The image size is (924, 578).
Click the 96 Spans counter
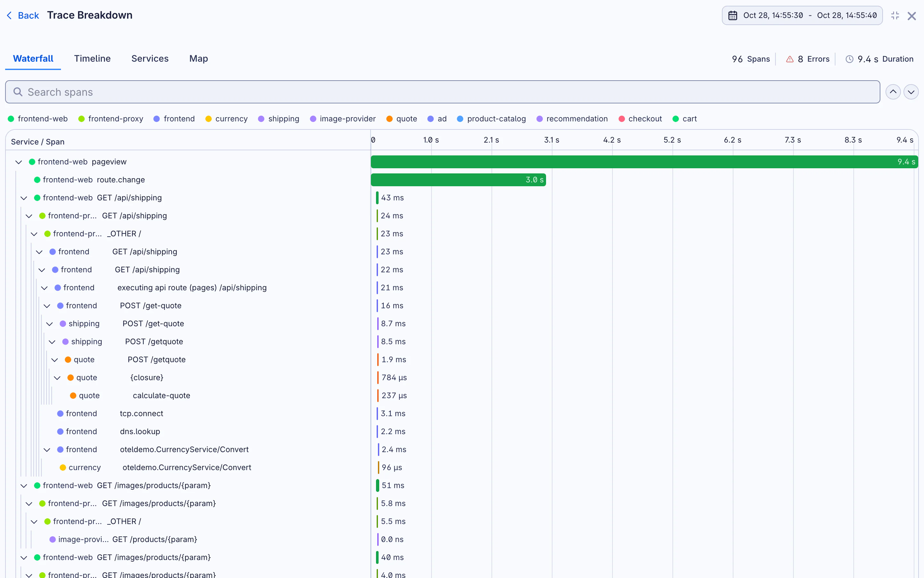point(751,59)
